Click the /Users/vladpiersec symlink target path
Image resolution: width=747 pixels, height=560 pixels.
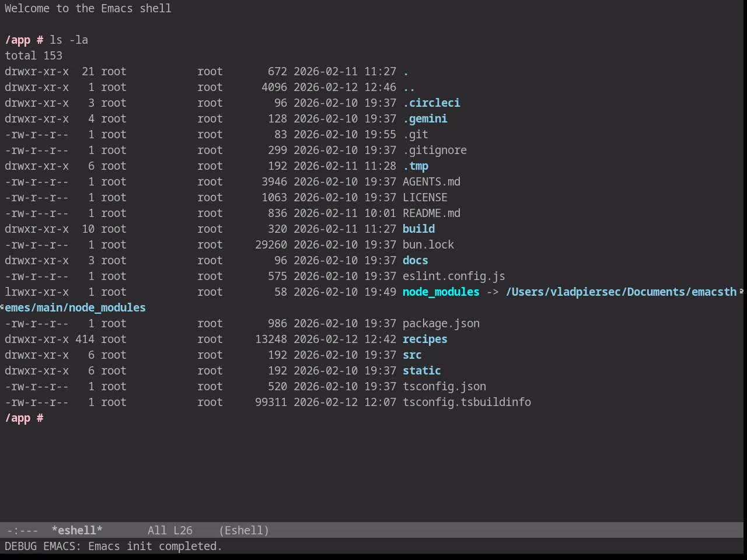621,292
